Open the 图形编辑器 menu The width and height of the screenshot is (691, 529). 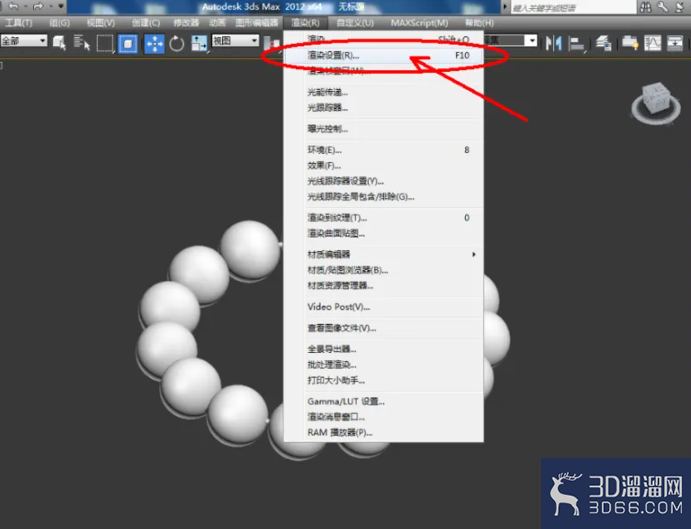257,23
